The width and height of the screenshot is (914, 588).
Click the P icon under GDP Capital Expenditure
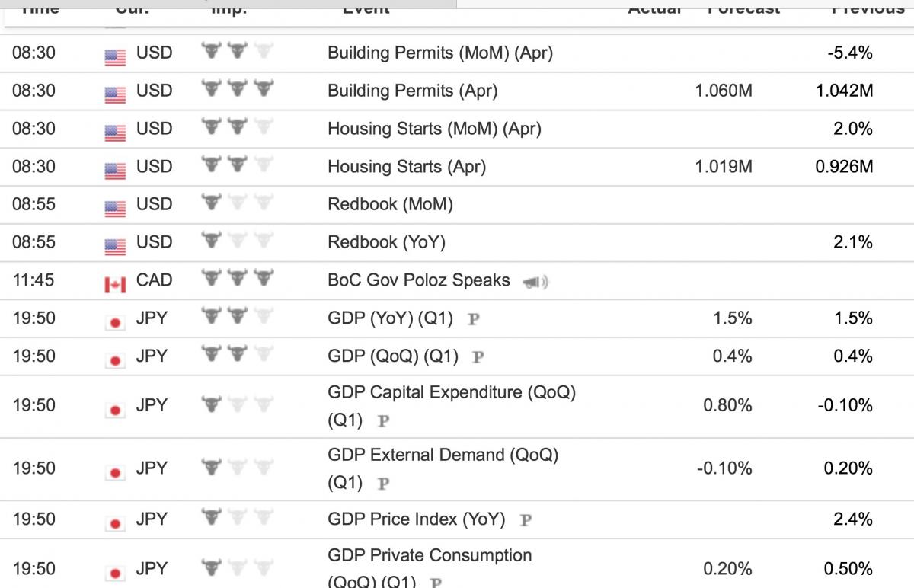pos(383,421)
